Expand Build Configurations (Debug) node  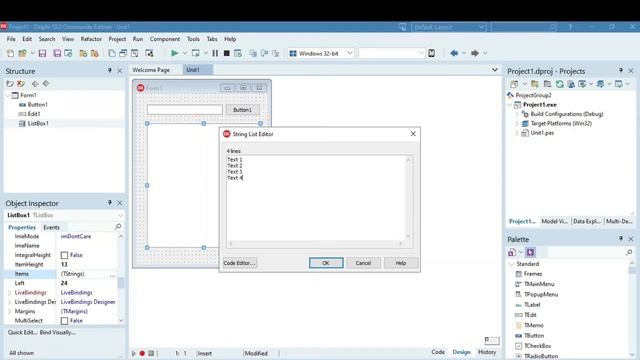pos(517,114)
